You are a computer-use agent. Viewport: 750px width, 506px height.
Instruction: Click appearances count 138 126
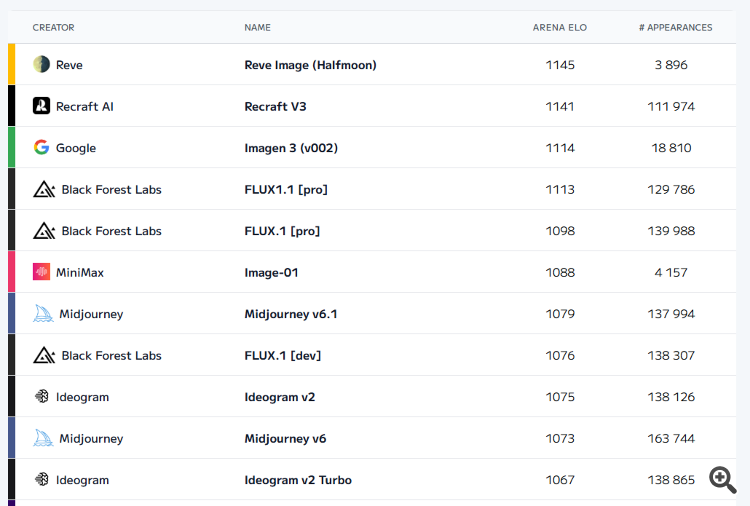click(671, 396)
